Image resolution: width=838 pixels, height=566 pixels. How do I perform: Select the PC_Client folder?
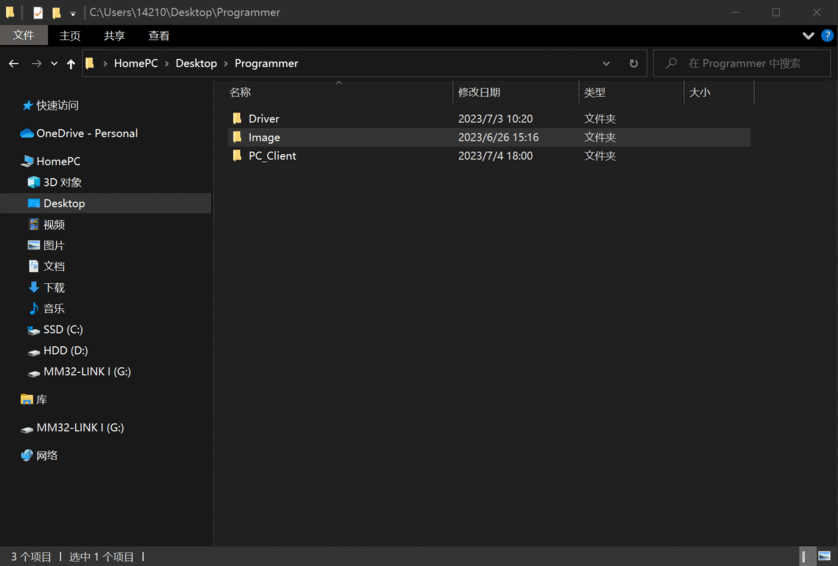tap(272, 156)
